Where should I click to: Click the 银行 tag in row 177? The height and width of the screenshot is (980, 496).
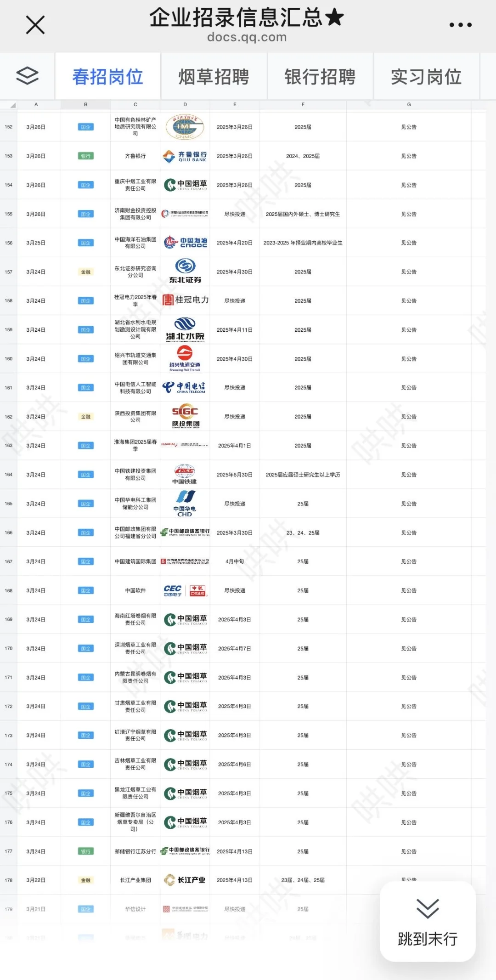pyautogui.click(x=85, y=851)
